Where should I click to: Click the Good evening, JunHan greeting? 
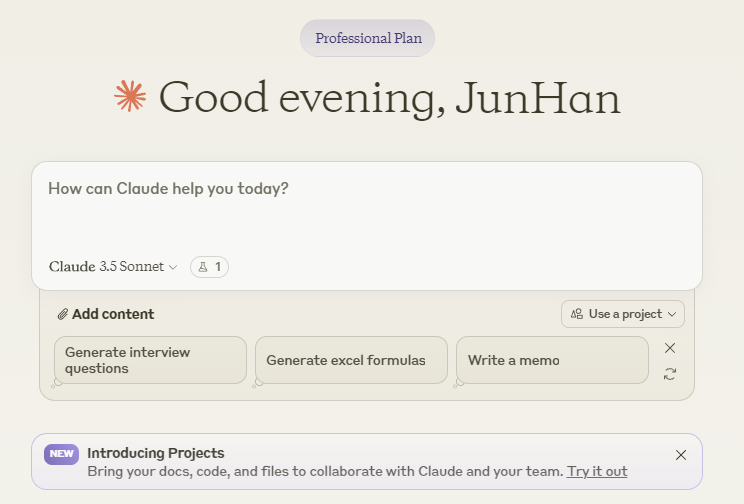point(390,98)
